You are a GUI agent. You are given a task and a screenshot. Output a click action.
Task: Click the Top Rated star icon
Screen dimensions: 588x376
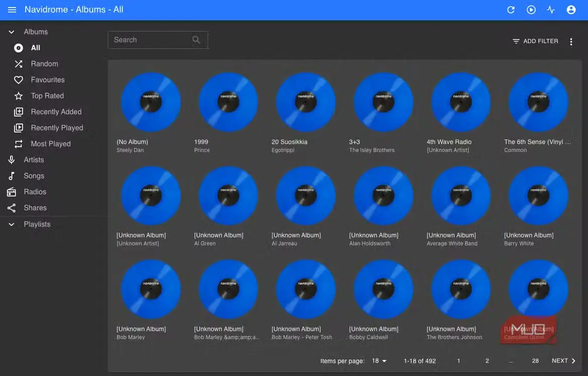click(18, 96)
